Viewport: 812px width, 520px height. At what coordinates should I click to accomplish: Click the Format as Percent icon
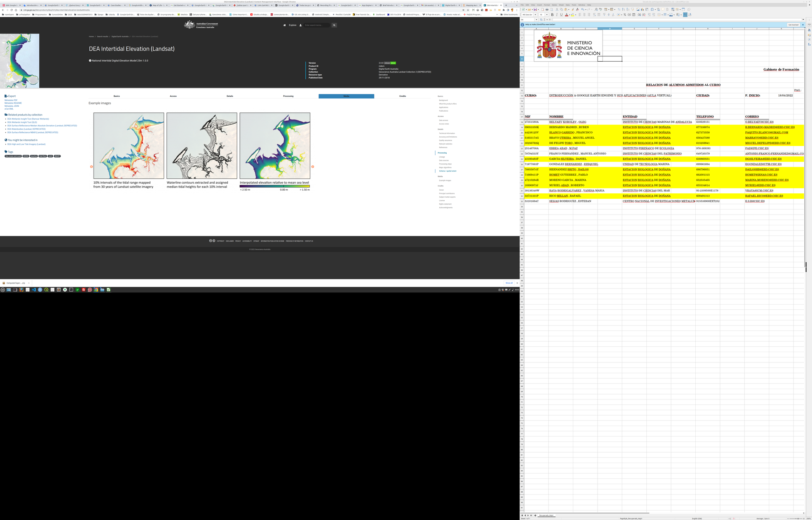(x=624, y=15)
